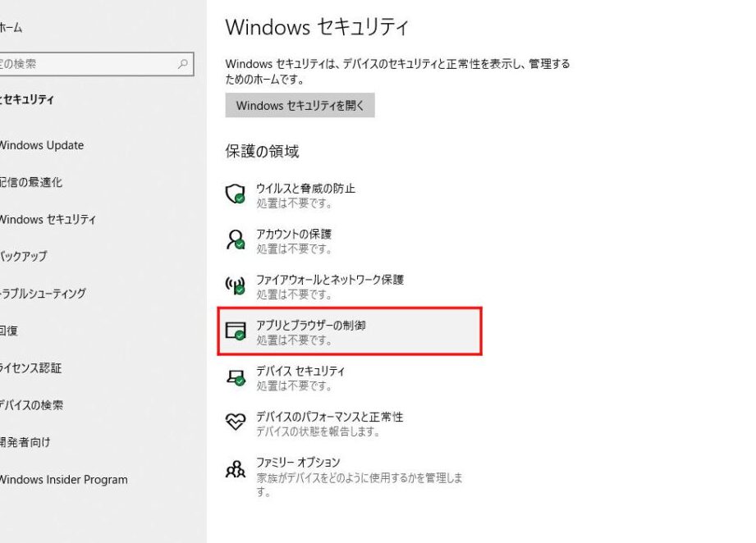The height and width of the screenshot is (543, 756).
Task: Click the magnifier icon in the settings search box
Action: pyautogui.click(x=183, y=64)
